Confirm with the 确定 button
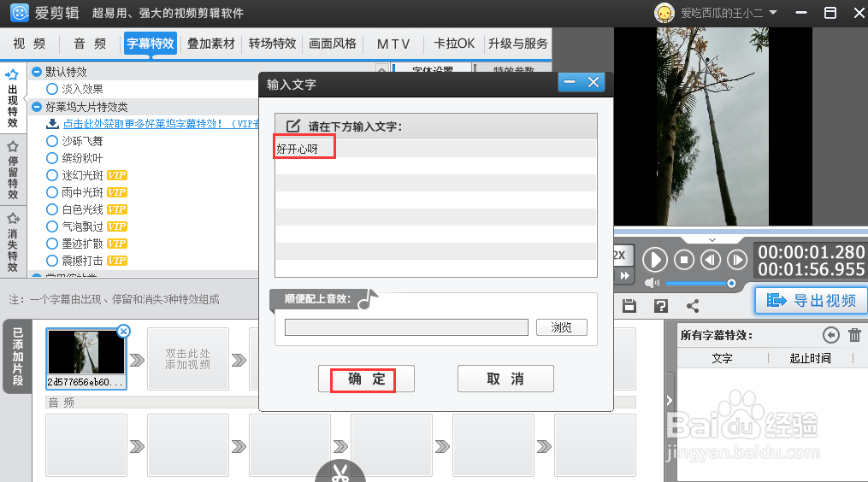Viewport: 868px width, 482px height. click(366, 379)
